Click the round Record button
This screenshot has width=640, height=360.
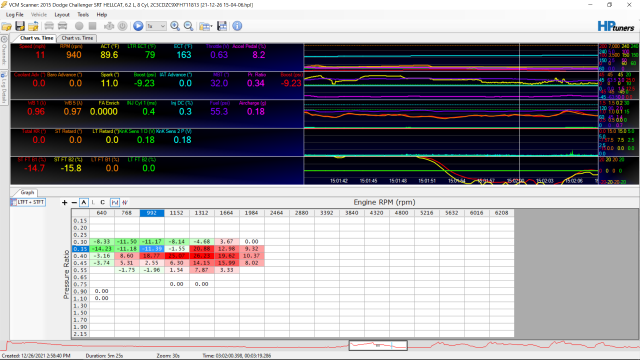click(79, 26)
